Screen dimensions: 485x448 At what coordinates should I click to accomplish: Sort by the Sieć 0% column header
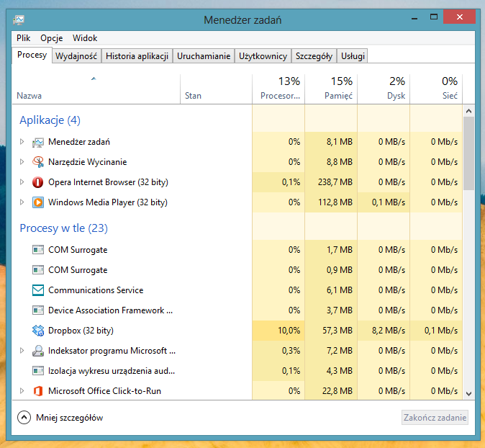point(436,89)
